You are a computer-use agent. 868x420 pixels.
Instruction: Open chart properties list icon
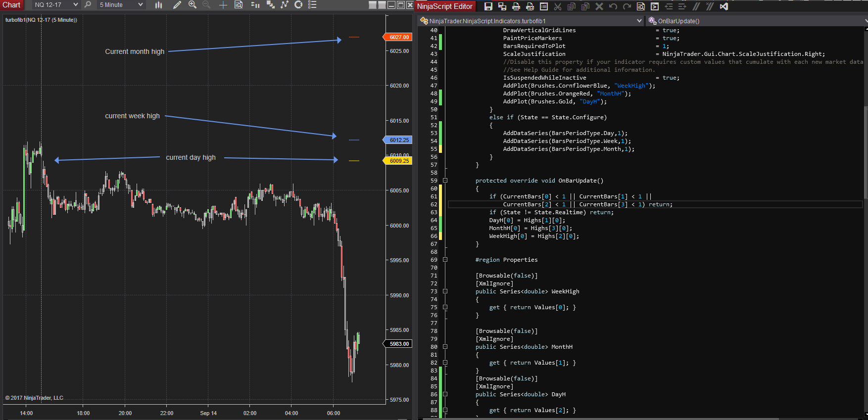coord(312,5)
